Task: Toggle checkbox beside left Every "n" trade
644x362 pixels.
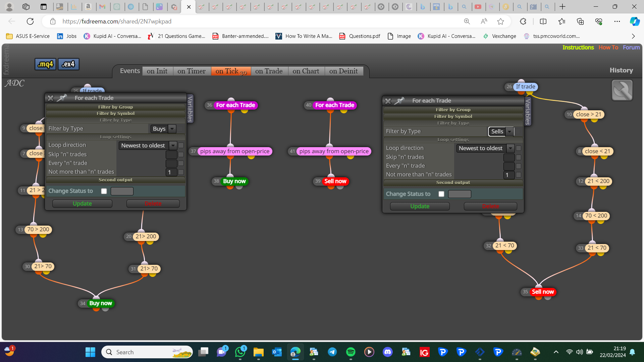Action: [181, 163]
